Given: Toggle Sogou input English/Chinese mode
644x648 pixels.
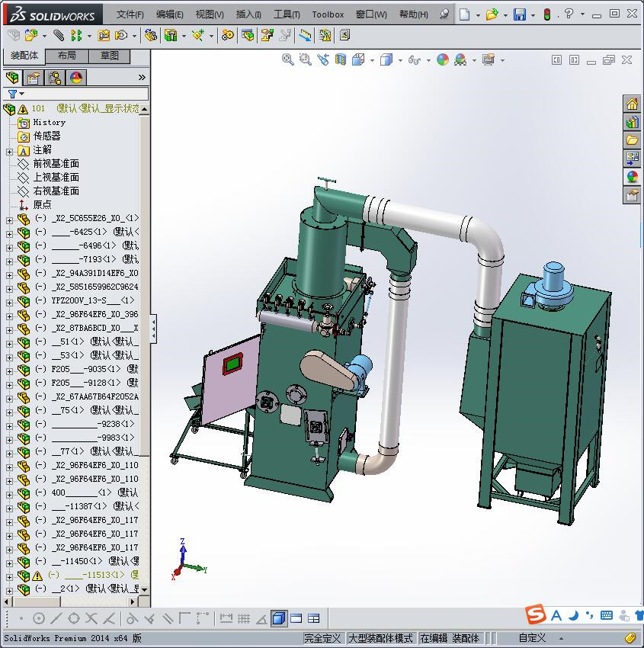Looking at the screenshot, I should tap(556, 615).
